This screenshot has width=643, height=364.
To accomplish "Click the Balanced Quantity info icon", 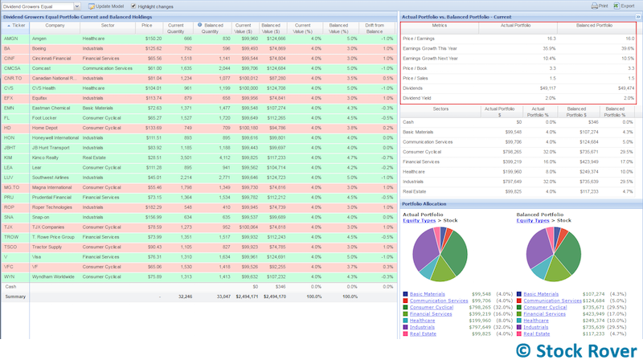I will (x=199, y=25).
